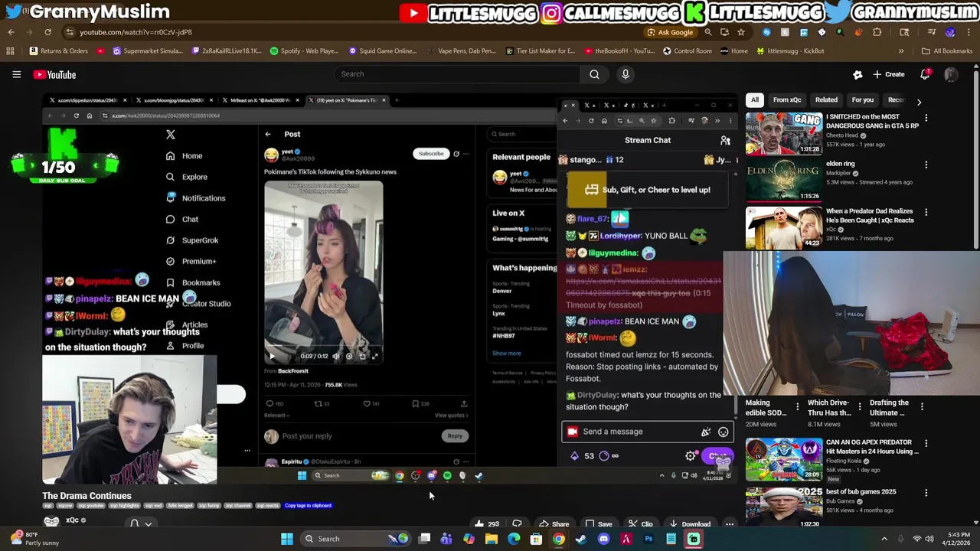Select the From xQc filter chip
This screenshot has height=551, width=980.
tap(786, 99)
